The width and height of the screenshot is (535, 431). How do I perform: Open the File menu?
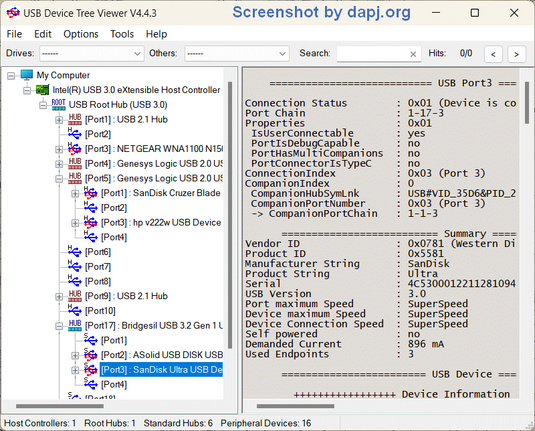(x=14, y=34)
